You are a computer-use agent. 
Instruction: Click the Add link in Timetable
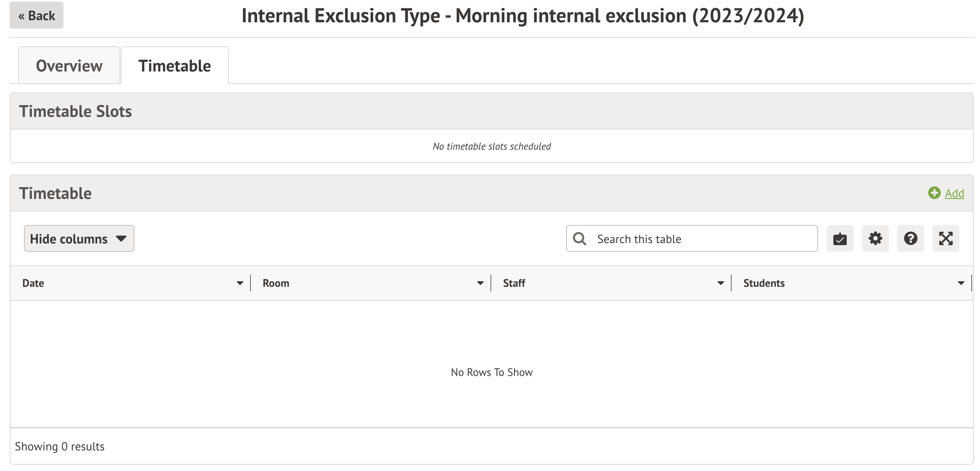954,193
